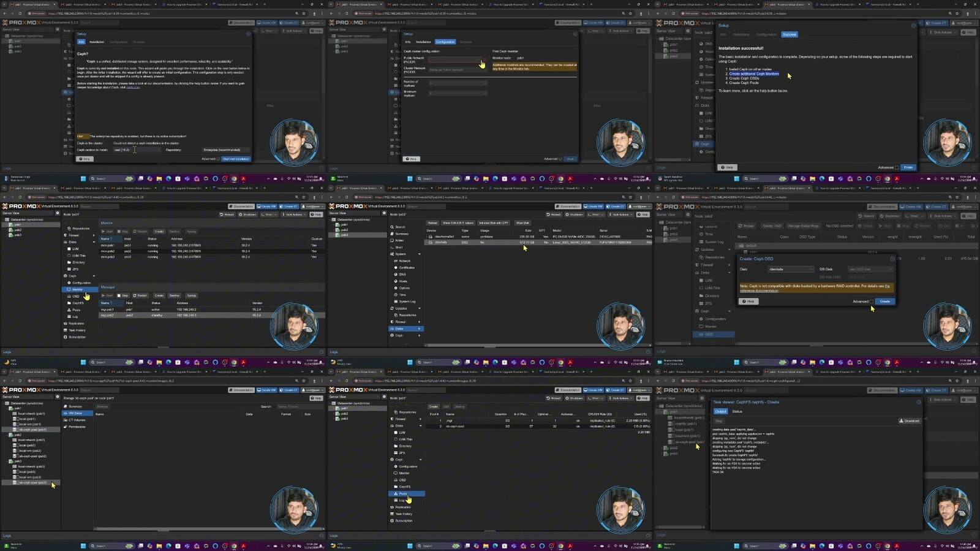This screenshot has height=551, width=980.
Task: Open OSD in the Ceph Monitor window sidebar
Action: 75,296
